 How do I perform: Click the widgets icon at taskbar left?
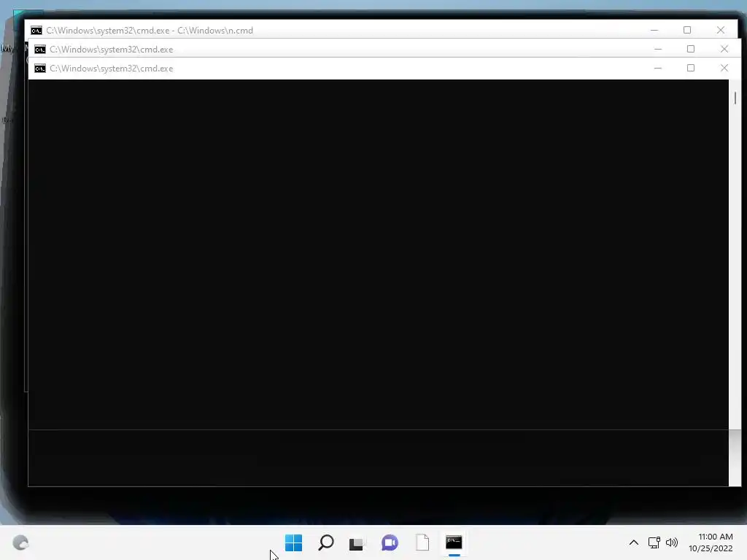point(20,542)
